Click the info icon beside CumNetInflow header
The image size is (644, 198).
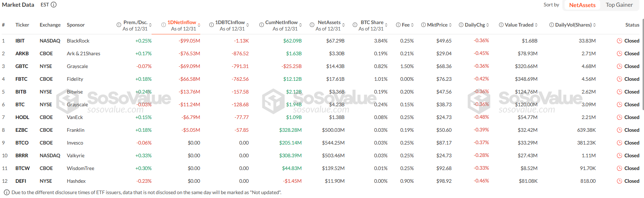point(261,25)
